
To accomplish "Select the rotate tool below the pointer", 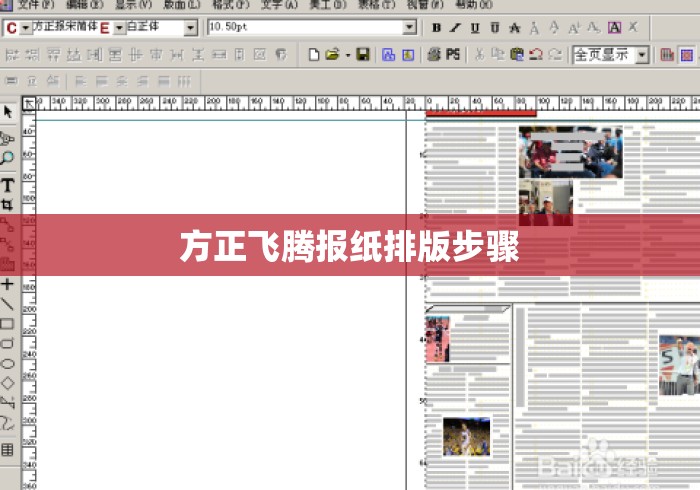I will 7,139.
